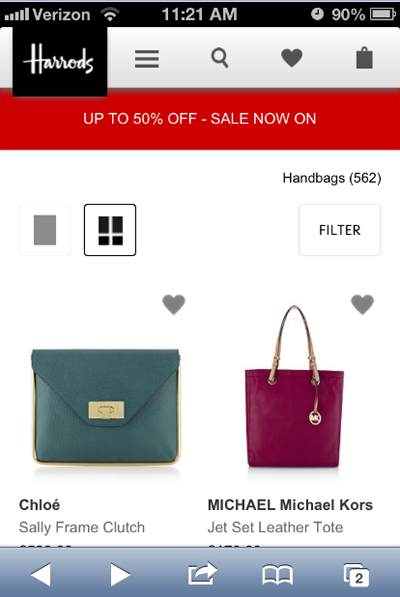The image size is (400, 597).
Task: Switch to single-column product view
Action: click(x=45, y=230)
